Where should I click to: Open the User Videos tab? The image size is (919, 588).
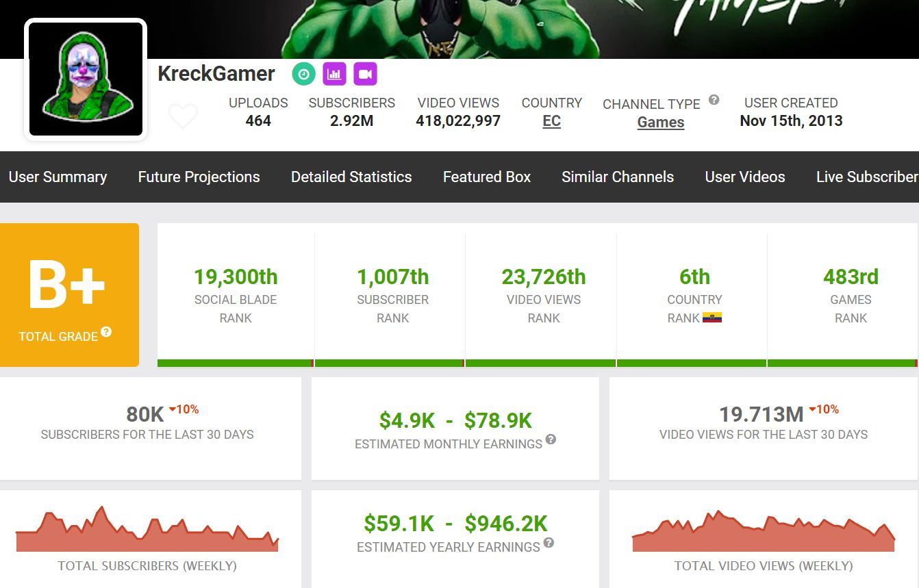click(x=745, y=177)
